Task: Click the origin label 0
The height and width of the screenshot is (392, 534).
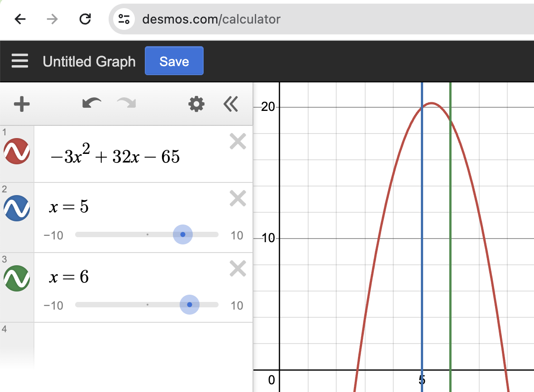Action: click(272, 380)
